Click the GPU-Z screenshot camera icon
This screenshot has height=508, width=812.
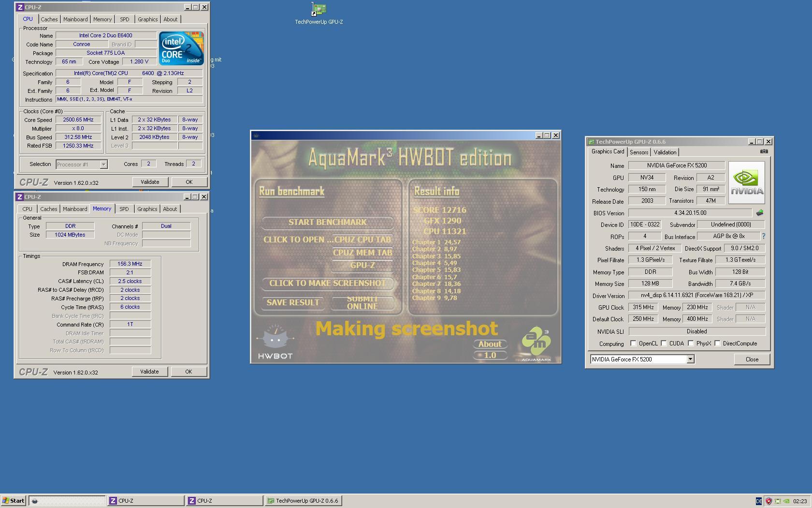coord(764,151)
